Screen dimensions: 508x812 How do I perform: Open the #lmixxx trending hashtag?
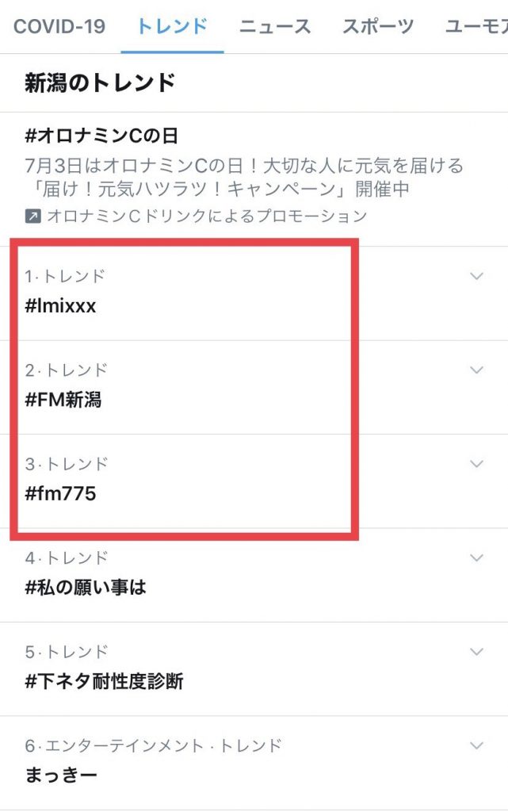tap(60, 306)
